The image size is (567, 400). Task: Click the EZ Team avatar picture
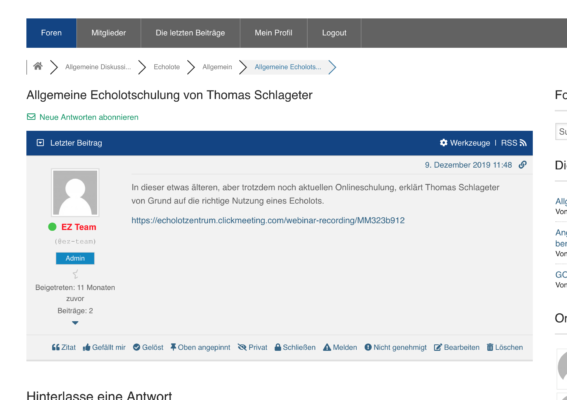75,192
